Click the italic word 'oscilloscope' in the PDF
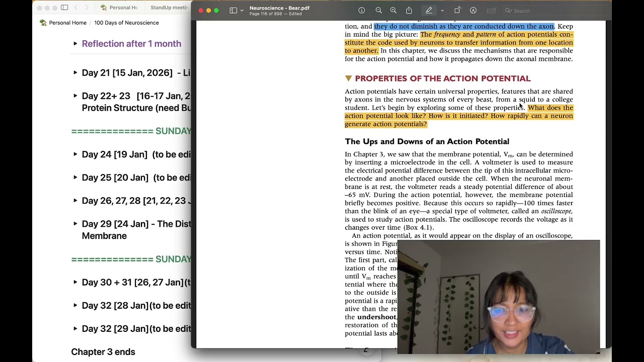Image resolution: width=644 pixels, height=362 pixels. (556, 211)
